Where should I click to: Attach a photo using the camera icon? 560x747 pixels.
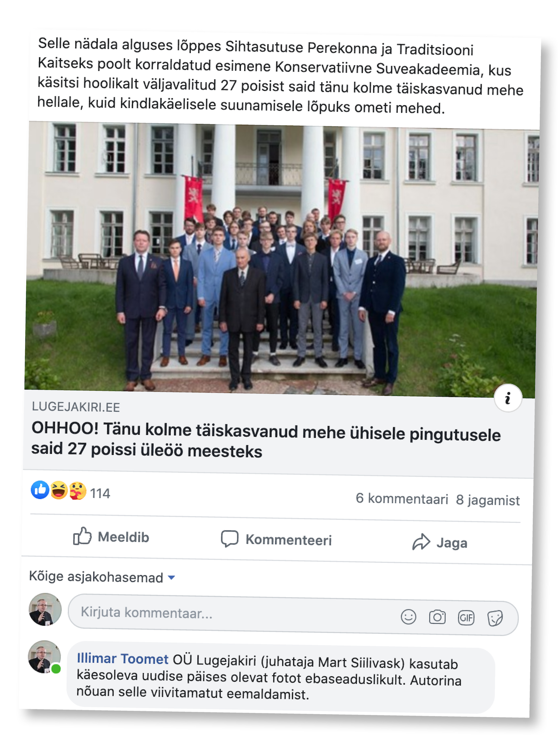pyautogui.click(x=437, y=617)
